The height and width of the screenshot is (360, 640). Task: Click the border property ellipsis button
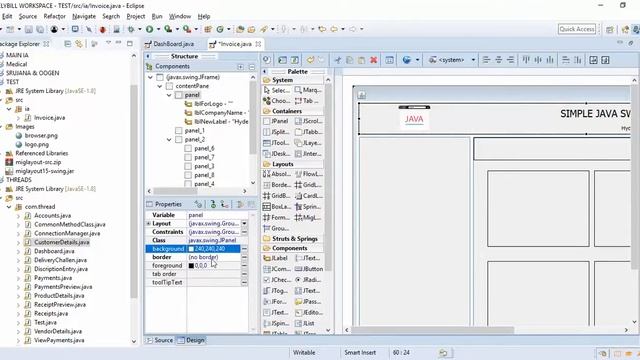pyautogui.click(x=244, y=257)
